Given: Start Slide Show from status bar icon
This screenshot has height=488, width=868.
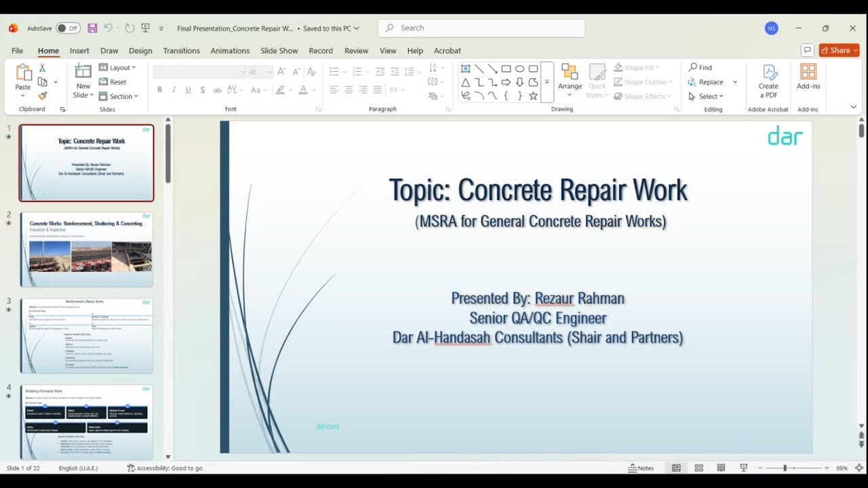Looking at the screenshot, I should tap(743, 468).
